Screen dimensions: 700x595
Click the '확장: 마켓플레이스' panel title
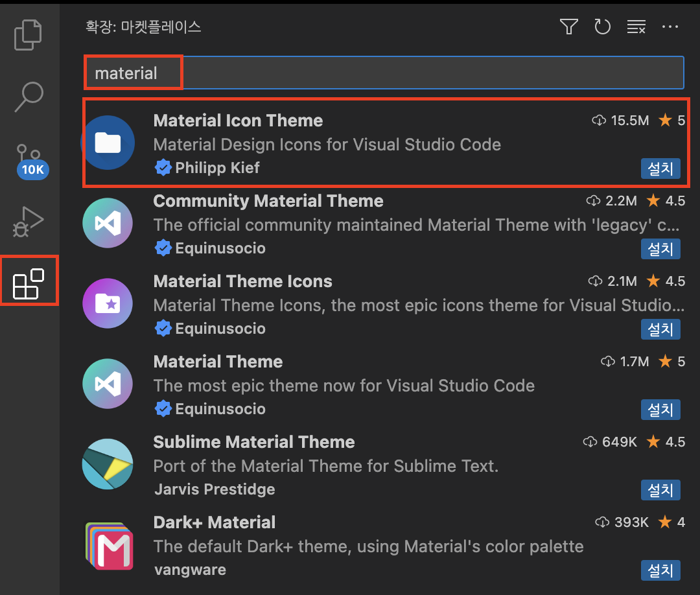tap(143, 27)
